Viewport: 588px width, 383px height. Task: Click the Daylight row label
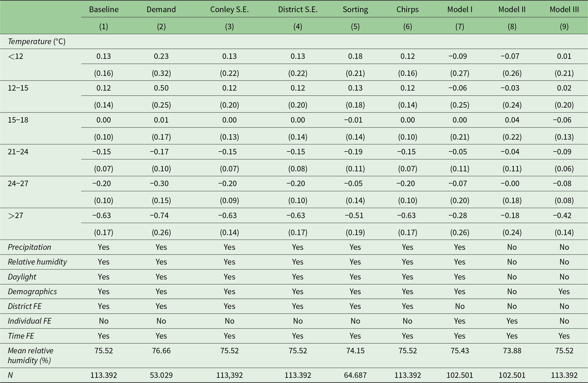(x=22, y=277)
